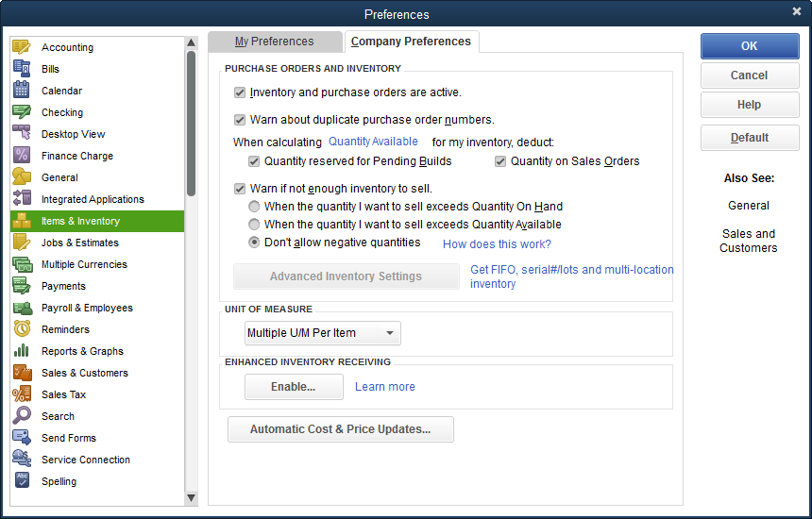Click the Advanced Inventory Settings button
Viewport: 812px width, 519px height.
click(346, 276)
